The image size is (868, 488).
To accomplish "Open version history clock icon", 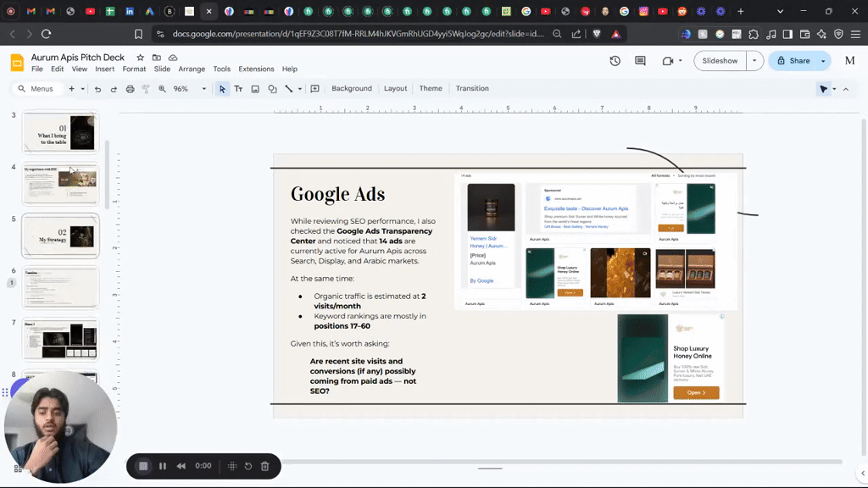I will coord(615,61).
